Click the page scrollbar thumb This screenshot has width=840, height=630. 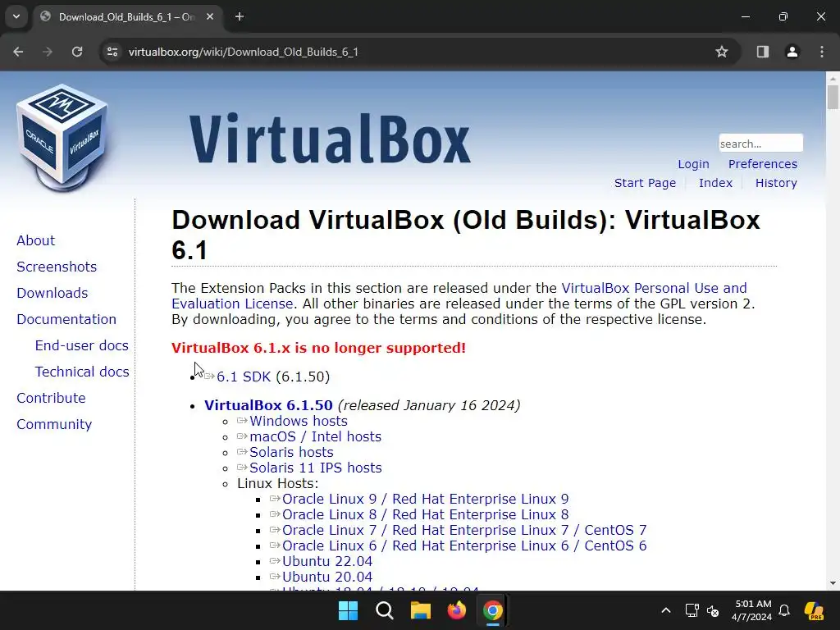point(833,97)
